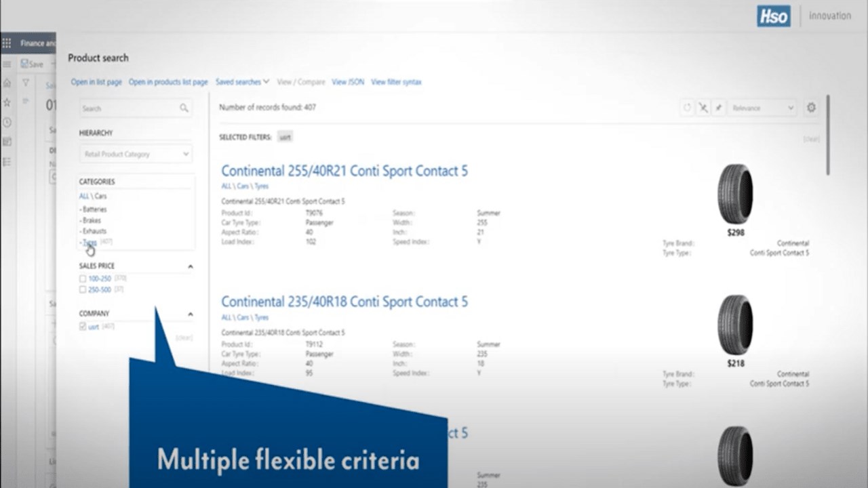
Task: Click Open in list page
Action: (96, 82)
